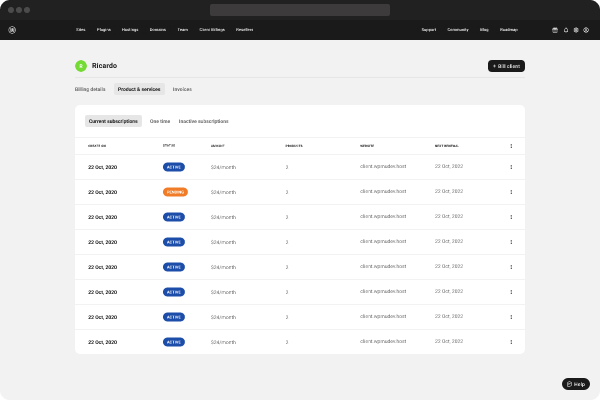Open the Help button
This screenshot has width=600, height=400.
576,383
